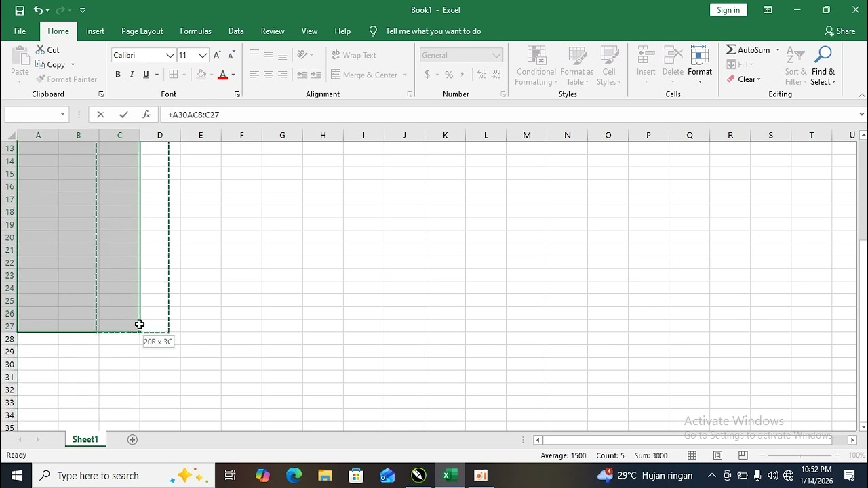The image size is (868, 488).
Task: Switch to the Insert tab
Action: point(95,31)
